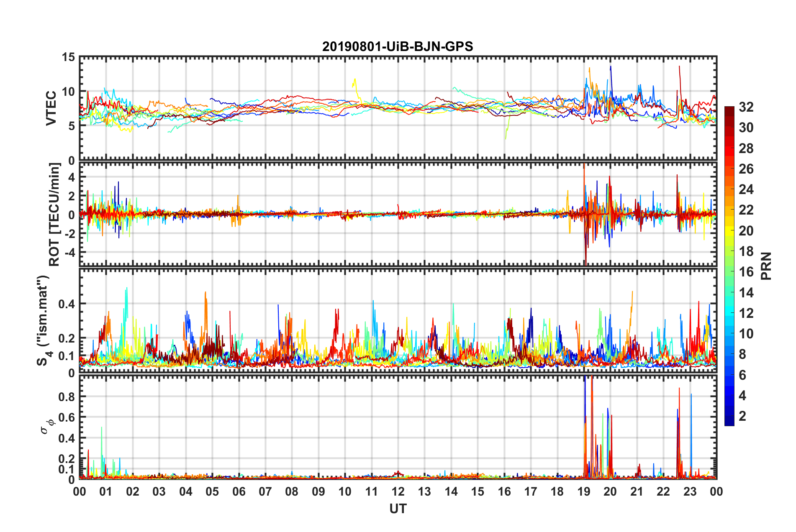796x532 pixels.
Task: Click the S4 ("ism.mat") axis label
Action: [44, 320]
